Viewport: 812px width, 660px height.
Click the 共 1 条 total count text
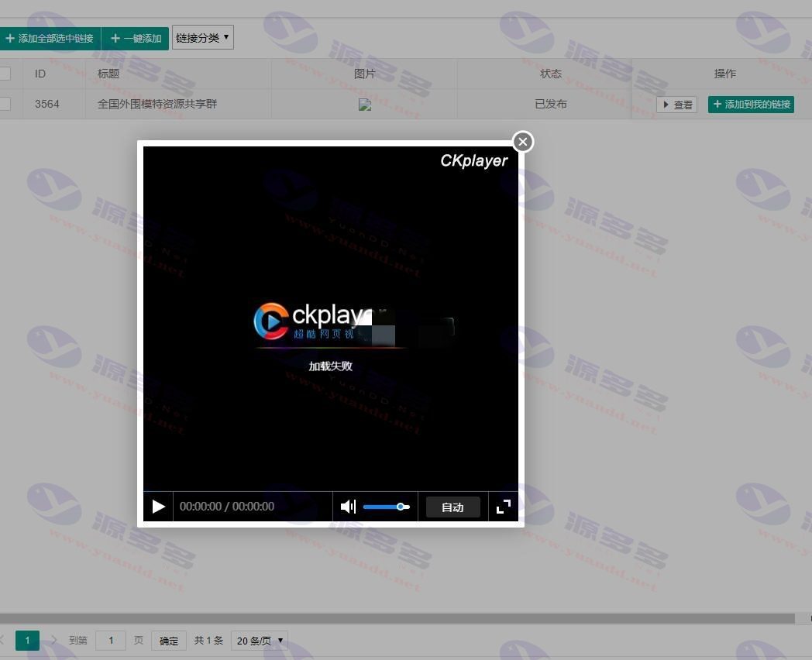coord(208,641)
